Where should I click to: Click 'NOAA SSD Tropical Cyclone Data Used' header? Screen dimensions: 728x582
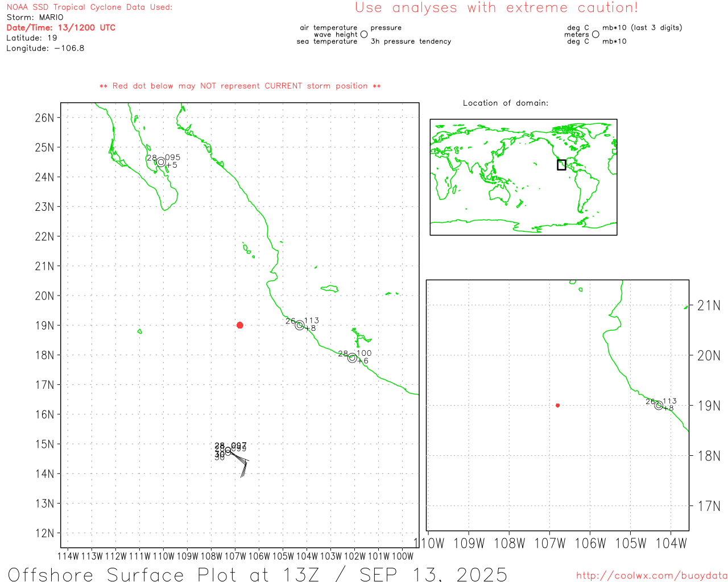[89, 7]
